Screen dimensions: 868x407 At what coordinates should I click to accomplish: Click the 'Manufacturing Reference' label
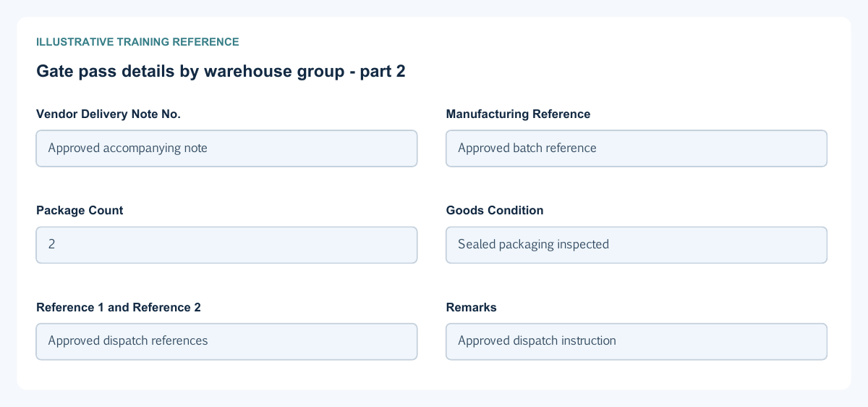point(518,114)
